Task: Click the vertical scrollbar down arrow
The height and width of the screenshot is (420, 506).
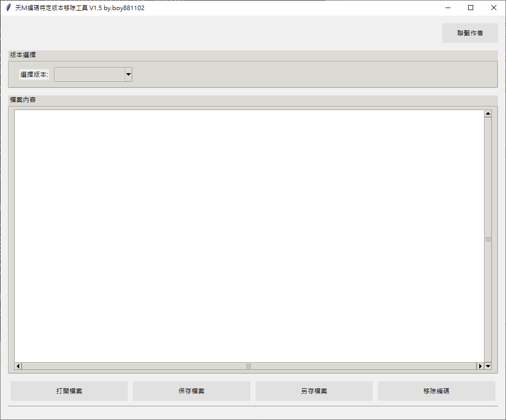Action: pyautogui.click(x=488, y=366)
